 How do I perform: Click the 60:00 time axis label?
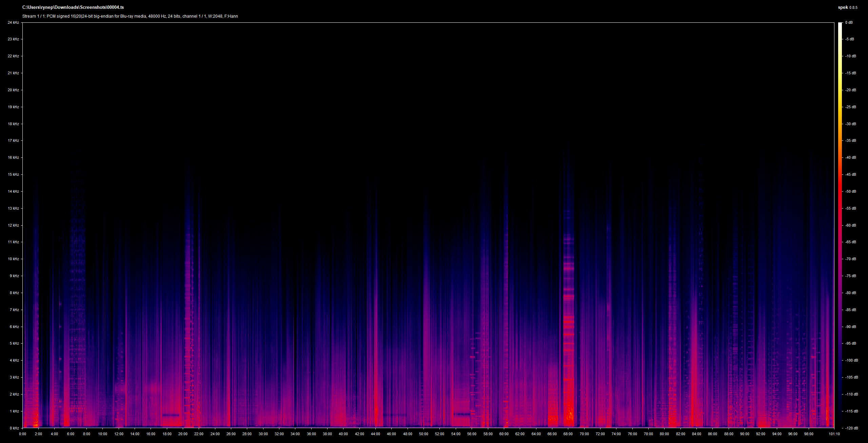(504, 434)
